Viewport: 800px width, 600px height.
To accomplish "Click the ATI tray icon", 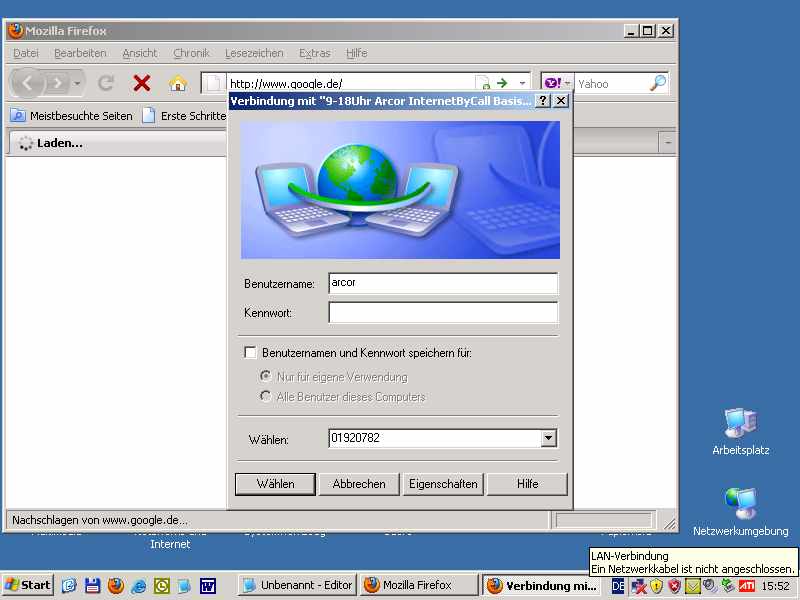I will coord(746,586).
